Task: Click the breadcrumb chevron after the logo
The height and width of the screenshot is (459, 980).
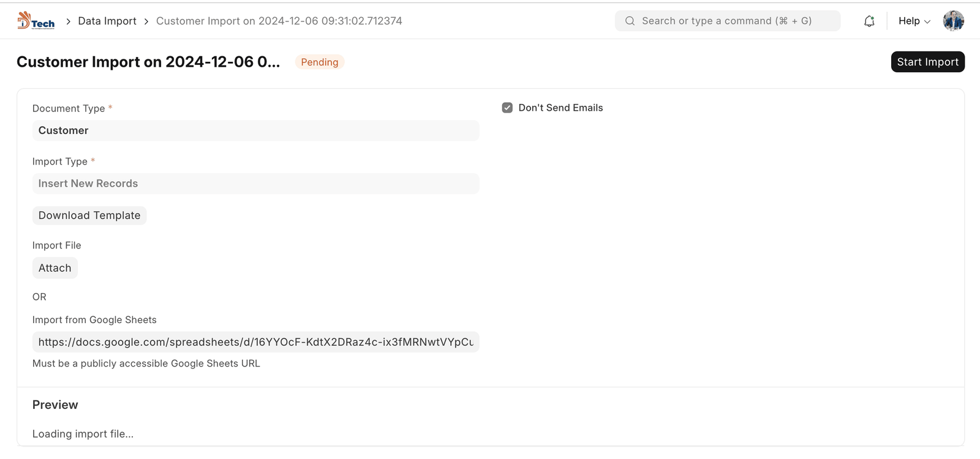Action: pyautogui.click(x=69, y=21)
